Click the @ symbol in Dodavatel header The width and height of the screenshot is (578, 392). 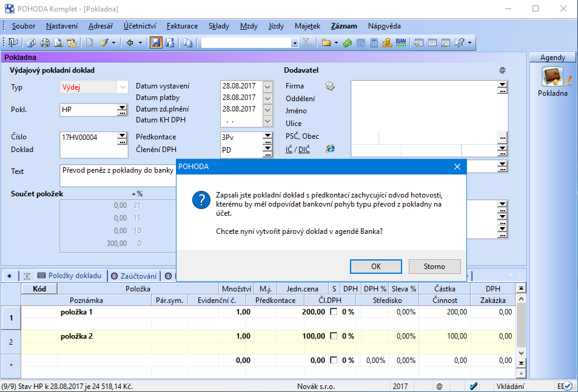pyautogui.click(x=502, y=70)
